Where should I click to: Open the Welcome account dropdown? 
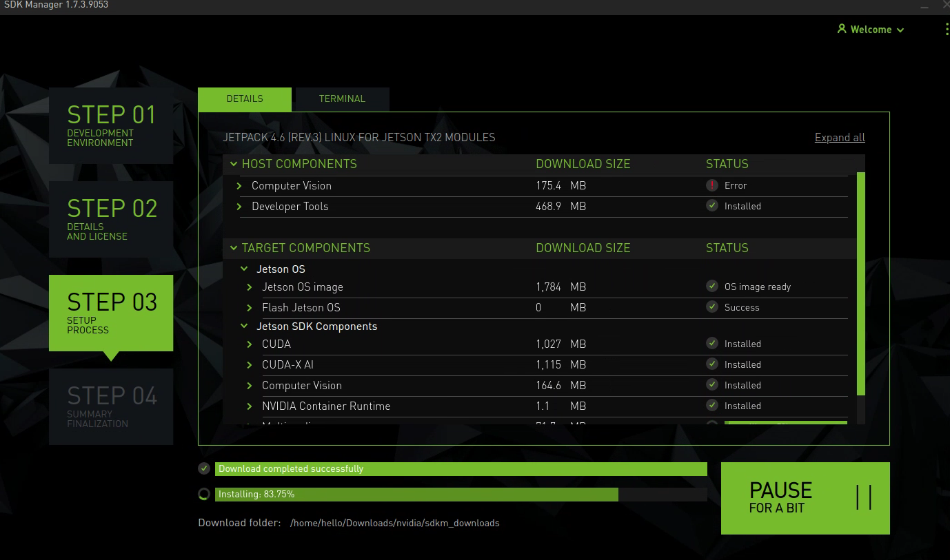point(871,30)
